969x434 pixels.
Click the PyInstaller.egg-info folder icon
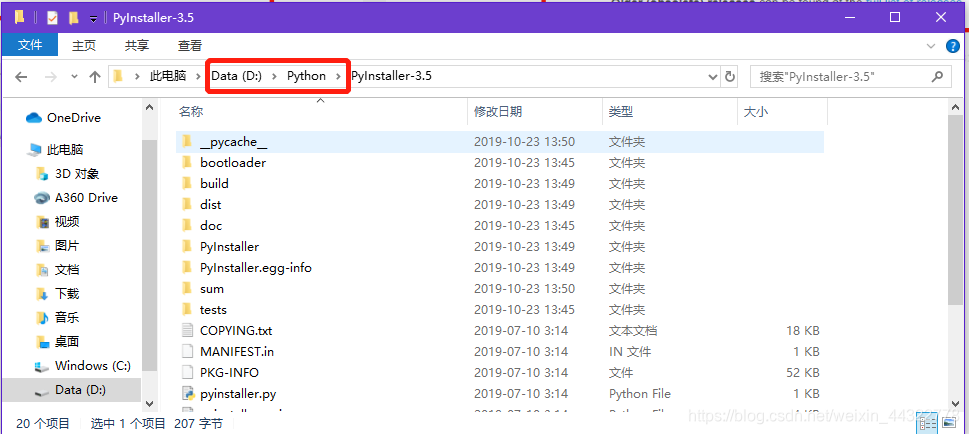[x=187, y=268]
